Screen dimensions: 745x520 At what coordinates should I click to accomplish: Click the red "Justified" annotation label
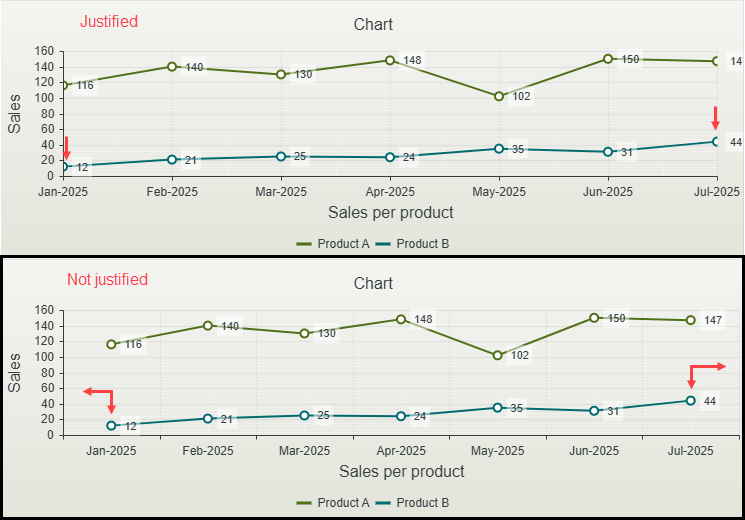(x=108, y=21)
